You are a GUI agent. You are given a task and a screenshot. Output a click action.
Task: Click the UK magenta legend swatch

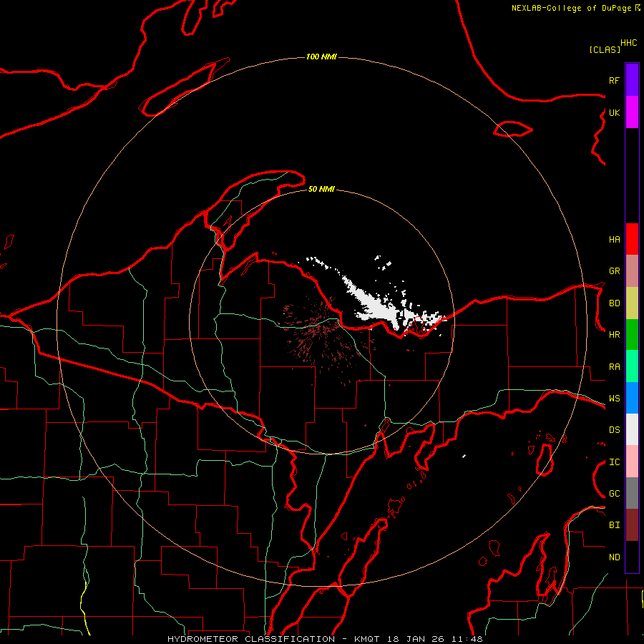tap(632, 112)
